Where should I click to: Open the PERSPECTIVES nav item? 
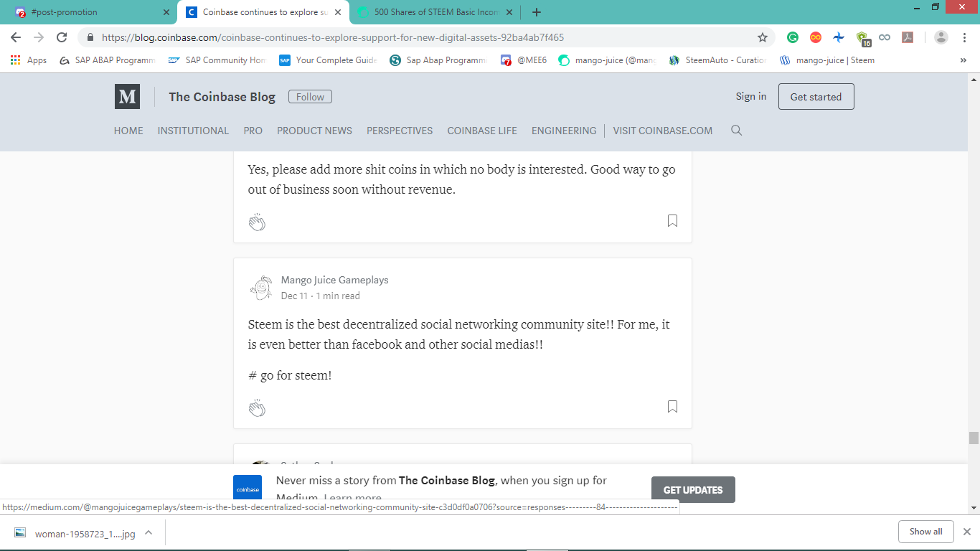click(400, 131)
